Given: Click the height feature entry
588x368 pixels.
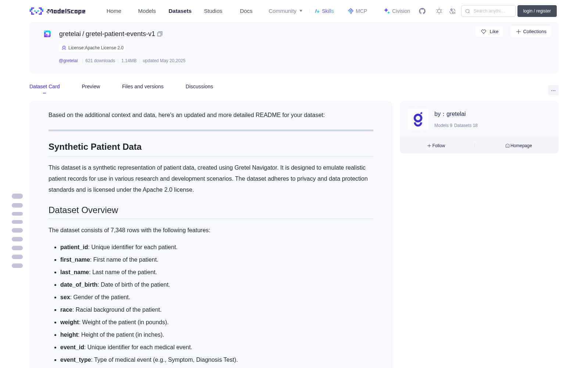Looking at the screenshot, I should click(x=112, y=335).
